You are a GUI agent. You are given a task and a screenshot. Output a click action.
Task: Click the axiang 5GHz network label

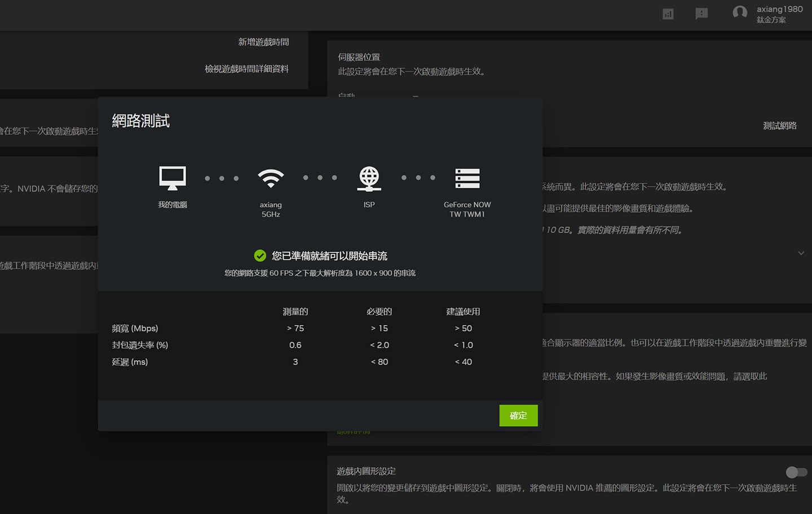(x=271, y=209)
